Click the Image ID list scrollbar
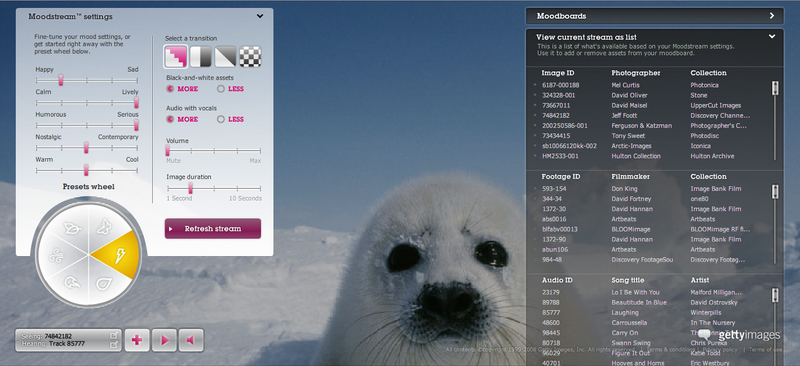 tap(775, 120)
